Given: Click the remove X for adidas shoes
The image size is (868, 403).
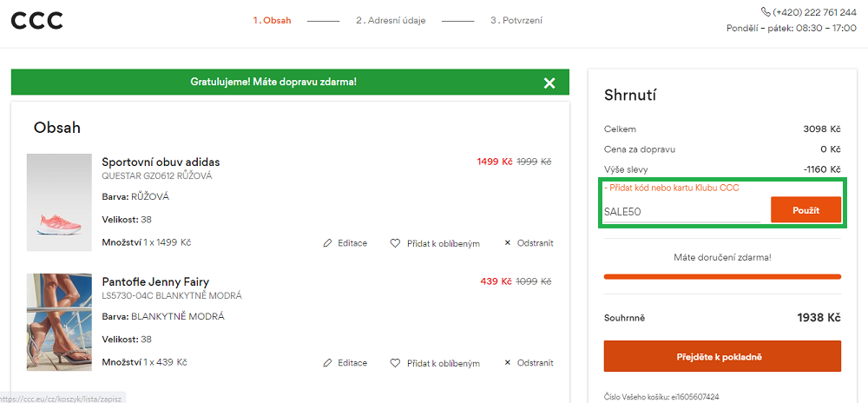Looking at the screenshot, I should pos(507,243).
